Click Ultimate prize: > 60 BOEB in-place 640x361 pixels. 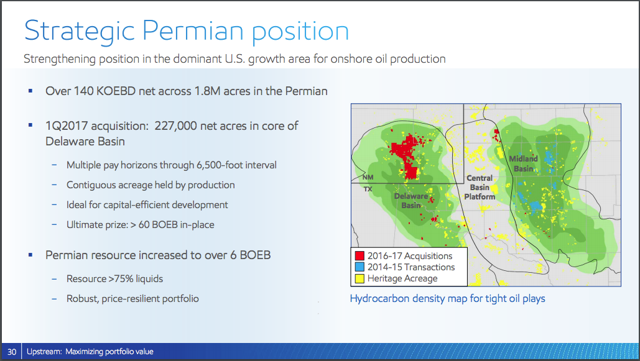[140, 225]
